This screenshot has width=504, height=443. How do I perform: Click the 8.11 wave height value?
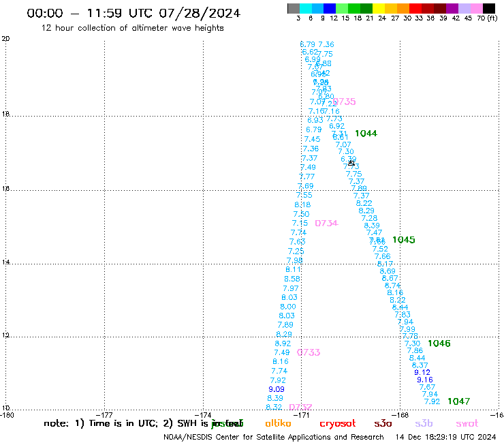coord(293,269)
